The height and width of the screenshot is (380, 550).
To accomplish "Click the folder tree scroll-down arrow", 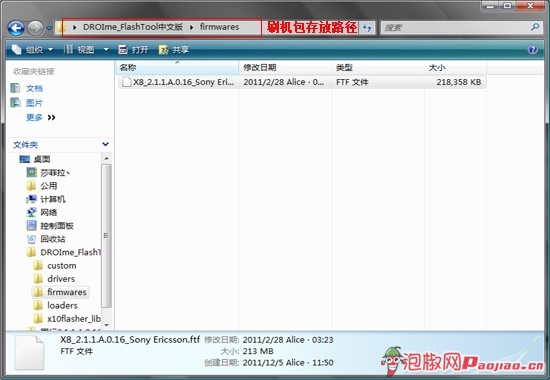I will pos(107,325).
